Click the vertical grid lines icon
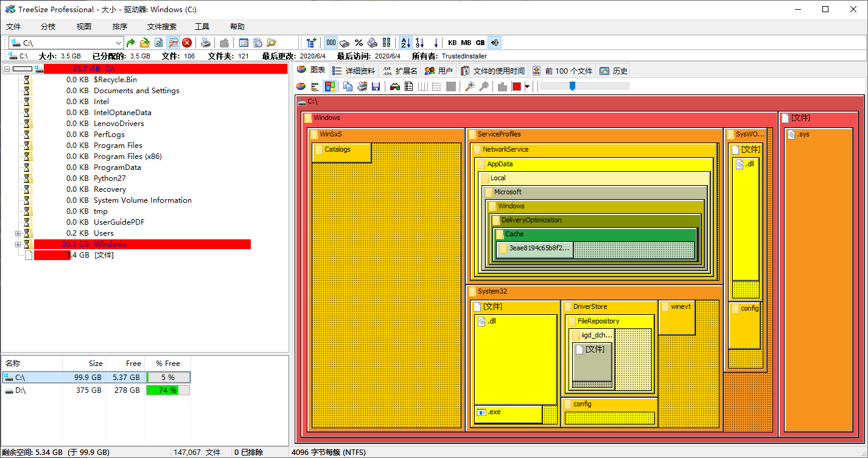 point(423,86)
